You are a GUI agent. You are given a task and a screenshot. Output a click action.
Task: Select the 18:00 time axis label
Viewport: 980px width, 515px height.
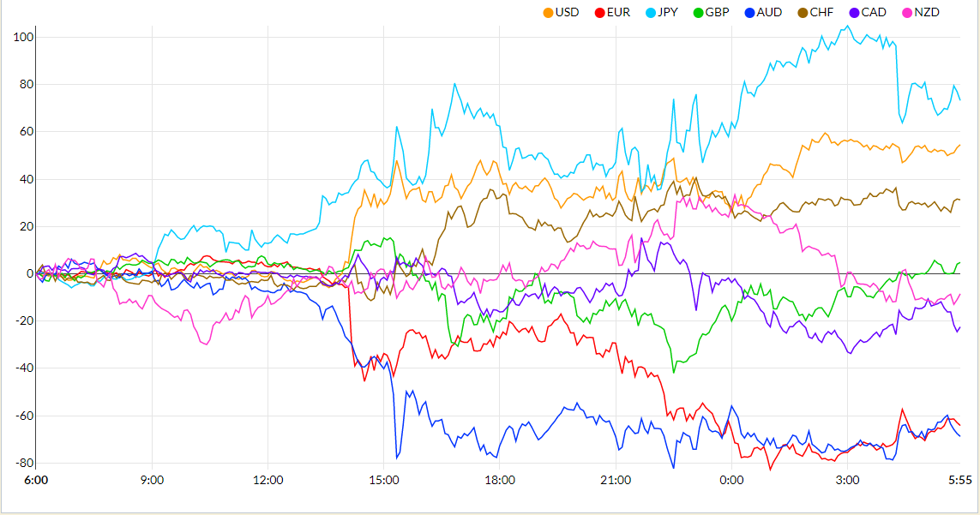coord(500,481)
